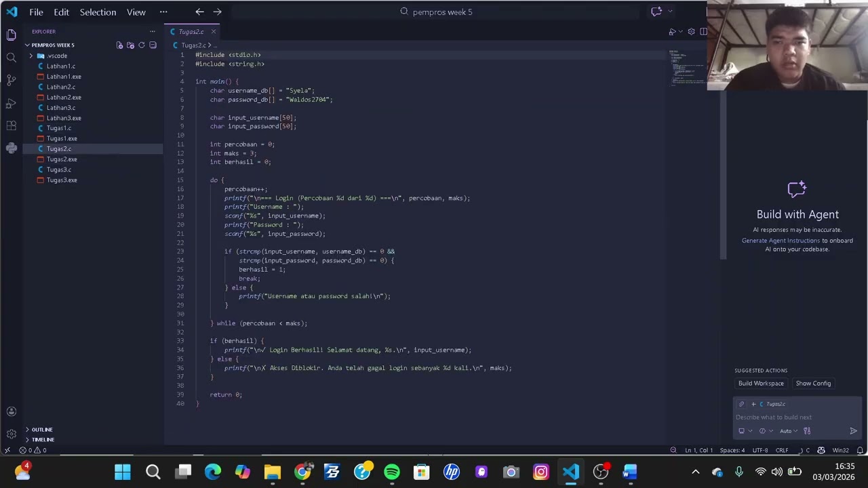
Task: Open the View menu
Action: tap(136, 12)
